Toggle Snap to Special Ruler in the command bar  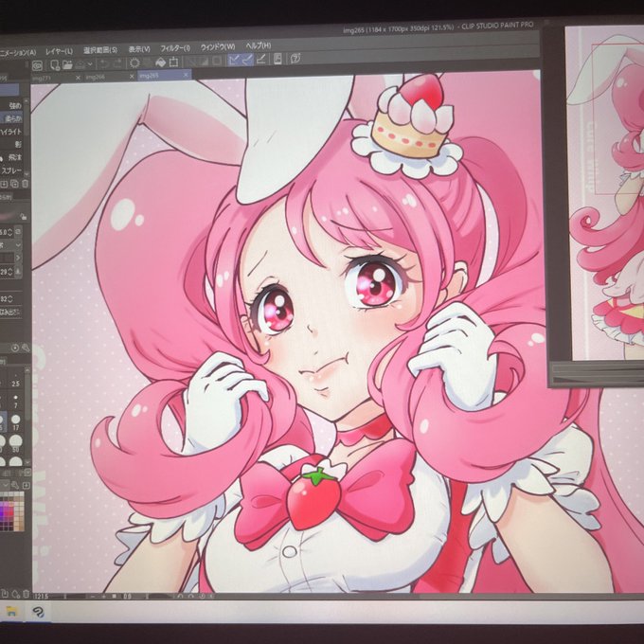coord(247,60)
